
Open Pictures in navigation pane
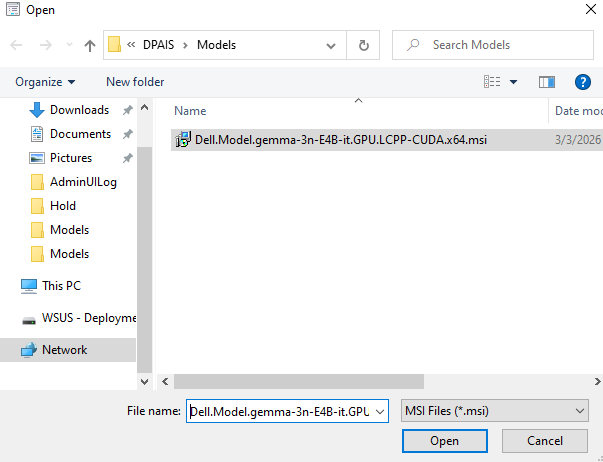point(71,158)
